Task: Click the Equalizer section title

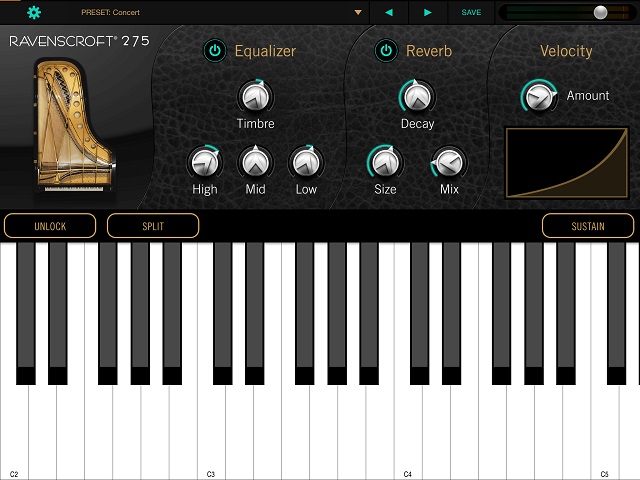Action: tap(265, 51)
